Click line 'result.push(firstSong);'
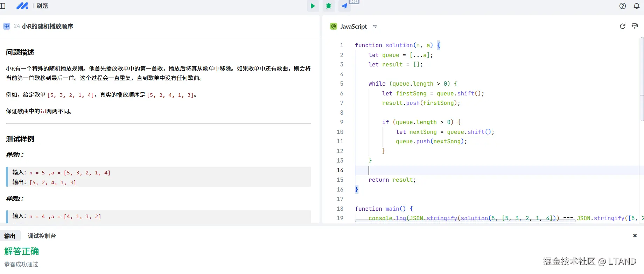The image size is (644, 274). pyautogui.click(x=421, y=103)
